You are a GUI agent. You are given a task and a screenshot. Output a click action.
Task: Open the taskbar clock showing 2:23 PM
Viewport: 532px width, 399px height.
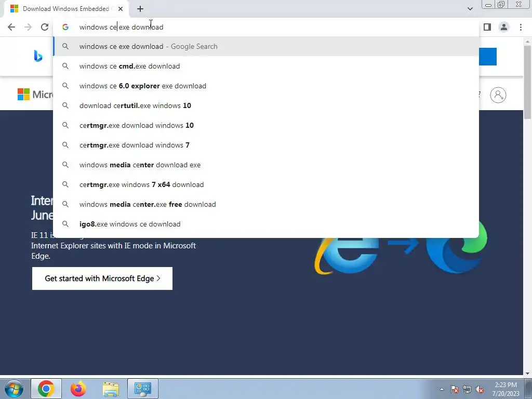[506, 389]
